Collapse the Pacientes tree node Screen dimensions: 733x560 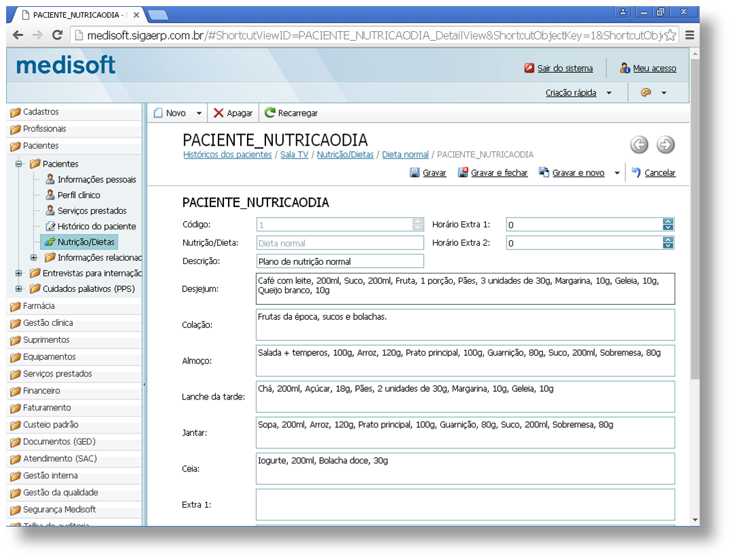click(18, 163)
